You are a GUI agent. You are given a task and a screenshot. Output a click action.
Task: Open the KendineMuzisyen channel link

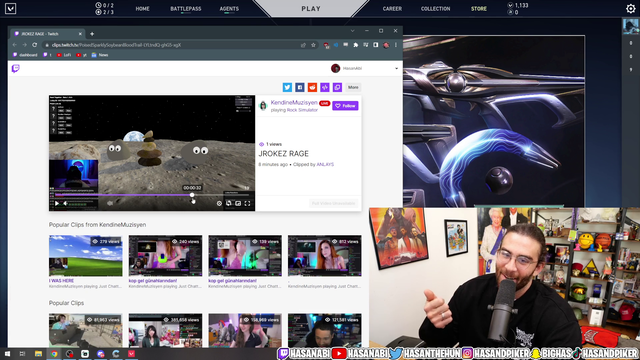point(294,102)
